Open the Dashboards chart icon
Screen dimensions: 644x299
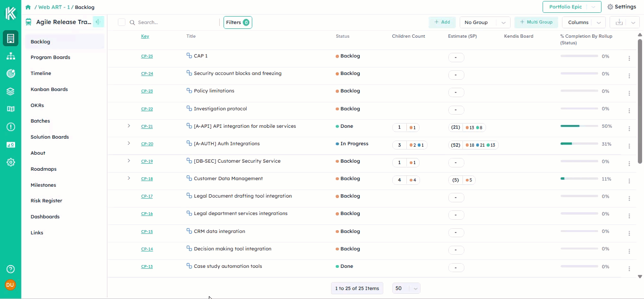[x=10, y=144]
